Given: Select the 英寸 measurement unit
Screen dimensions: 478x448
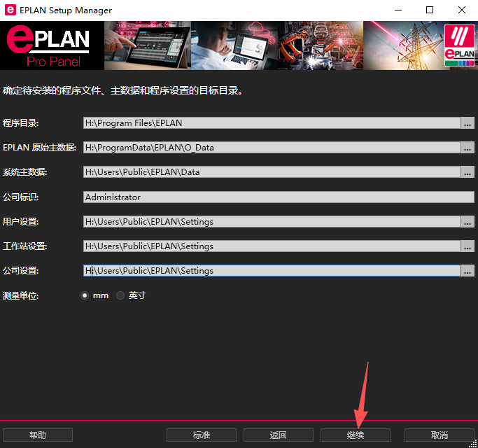Looking at the screenshot, I should (120, 295).
